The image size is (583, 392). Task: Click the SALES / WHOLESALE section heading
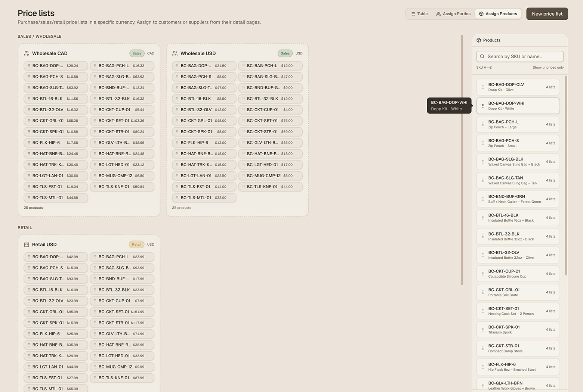point(40,37)
